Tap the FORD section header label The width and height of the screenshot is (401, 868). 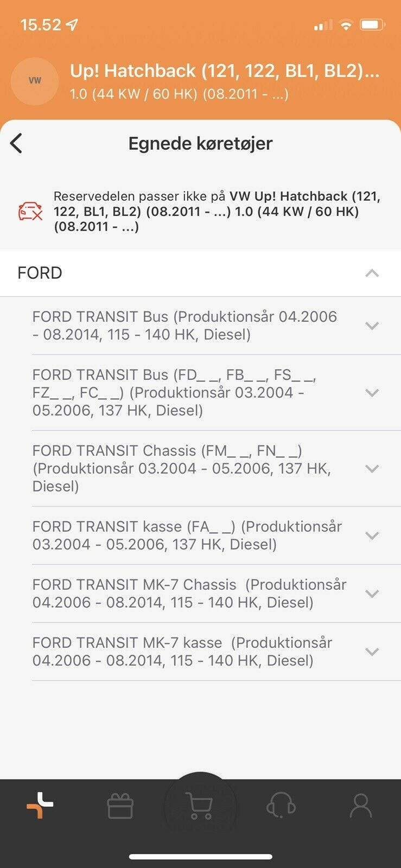tap(40, 273)
